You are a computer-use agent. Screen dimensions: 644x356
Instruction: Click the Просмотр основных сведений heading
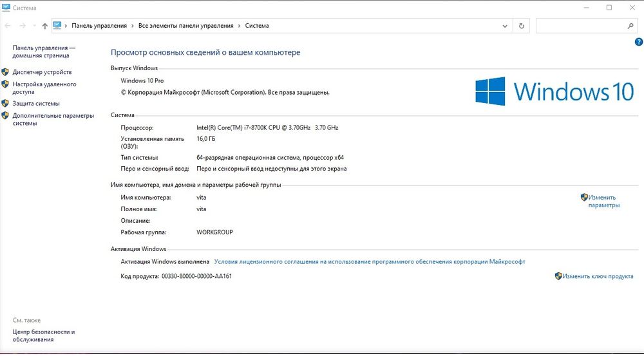point(205,53)
